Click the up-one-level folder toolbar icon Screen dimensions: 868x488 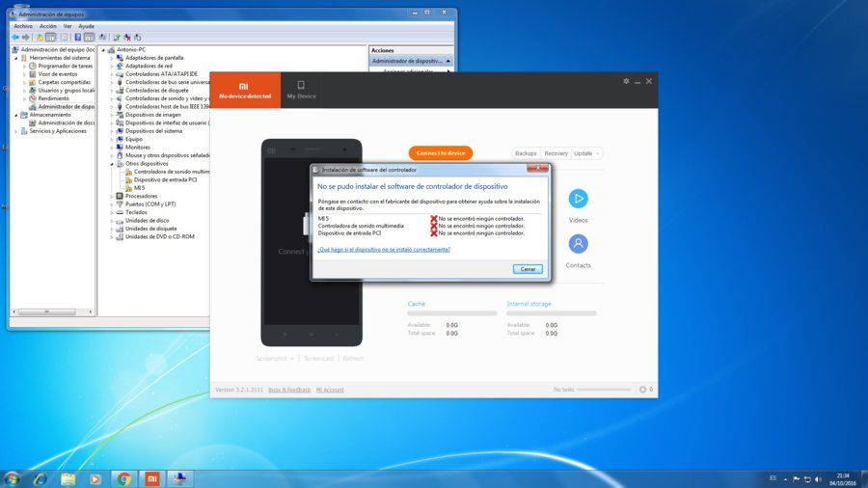coord(40,37)
